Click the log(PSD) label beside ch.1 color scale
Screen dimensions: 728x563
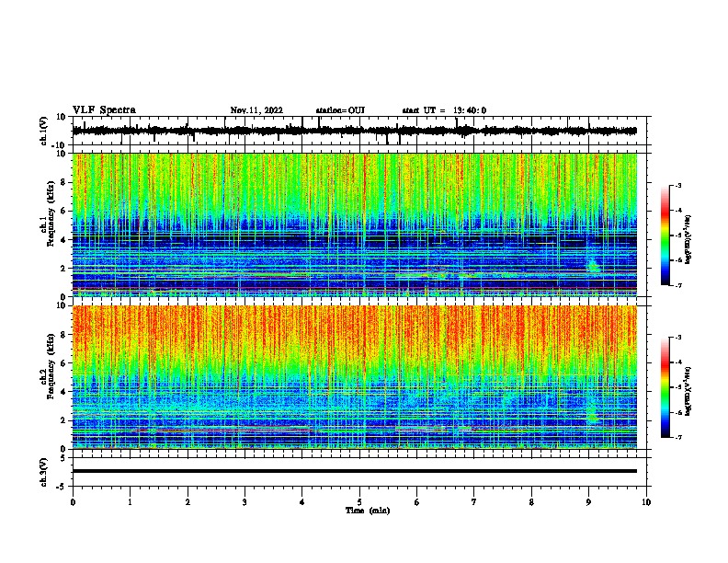pos(688,239)
